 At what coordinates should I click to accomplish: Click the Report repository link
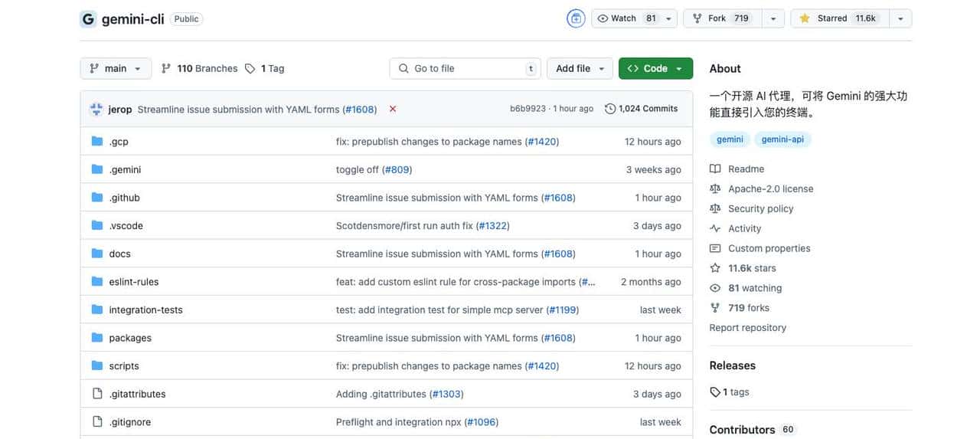(x=748, y=328)
